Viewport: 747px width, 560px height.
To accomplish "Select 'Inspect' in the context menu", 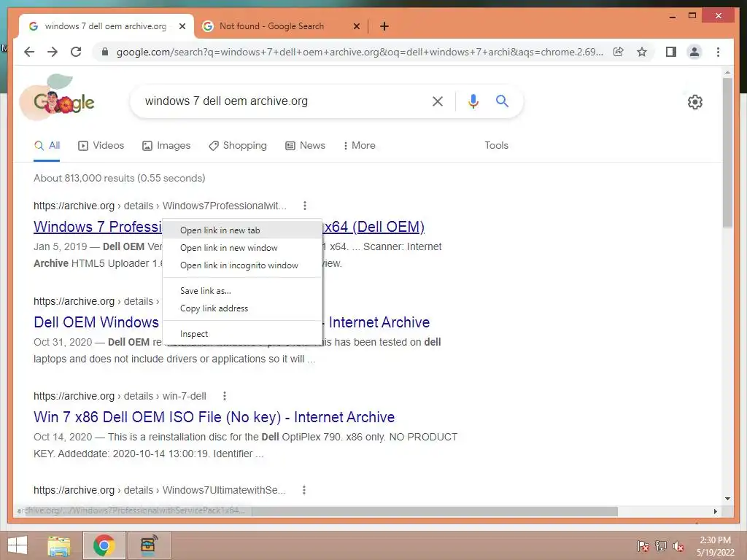I will [242, 334].
